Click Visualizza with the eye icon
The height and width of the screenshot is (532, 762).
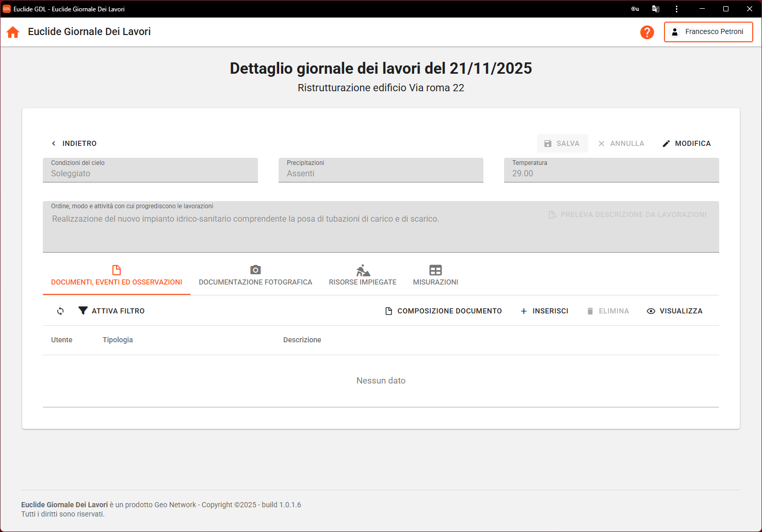point(674,311)
